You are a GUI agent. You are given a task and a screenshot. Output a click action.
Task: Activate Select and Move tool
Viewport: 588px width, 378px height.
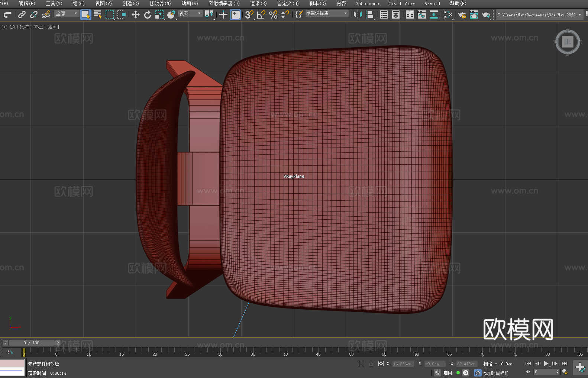coord(136,14)
